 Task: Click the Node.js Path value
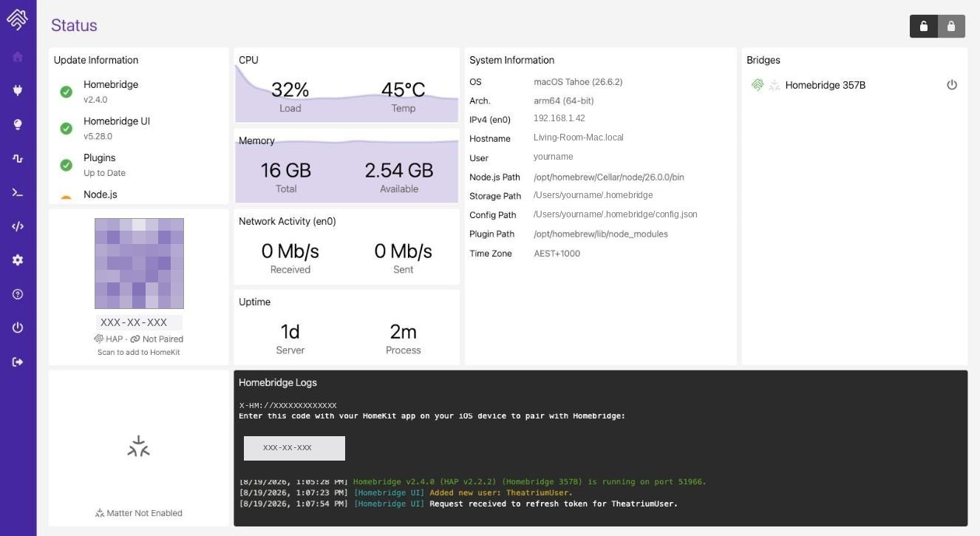coord(609,177)
